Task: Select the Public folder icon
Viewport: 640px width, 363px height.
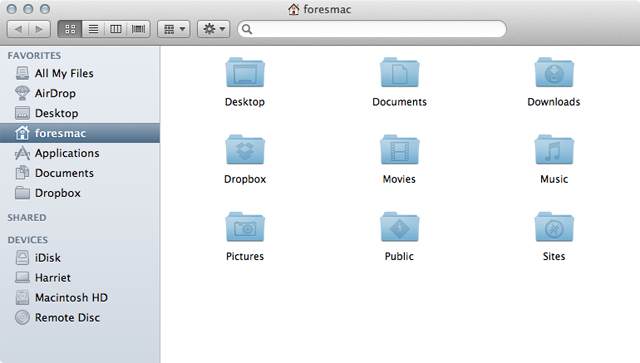Action: tap(399, 227)
